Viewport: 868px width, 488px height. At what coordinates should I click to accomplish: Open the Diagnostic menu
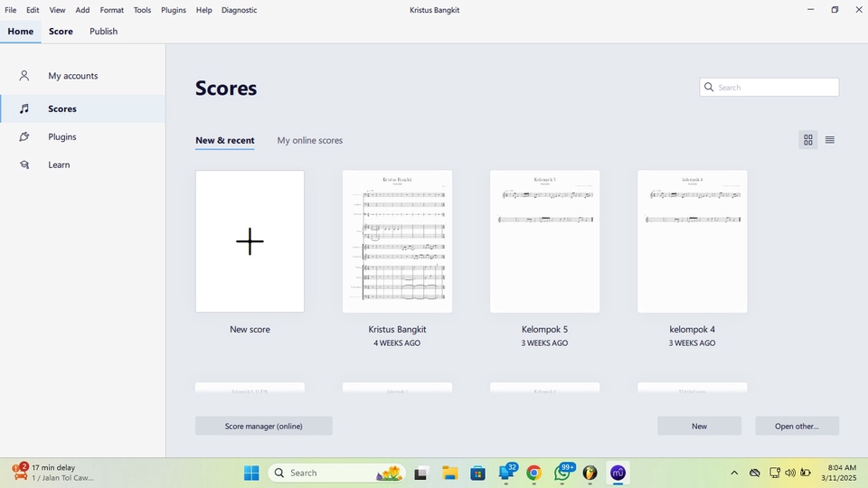click(x=239, y=10)
